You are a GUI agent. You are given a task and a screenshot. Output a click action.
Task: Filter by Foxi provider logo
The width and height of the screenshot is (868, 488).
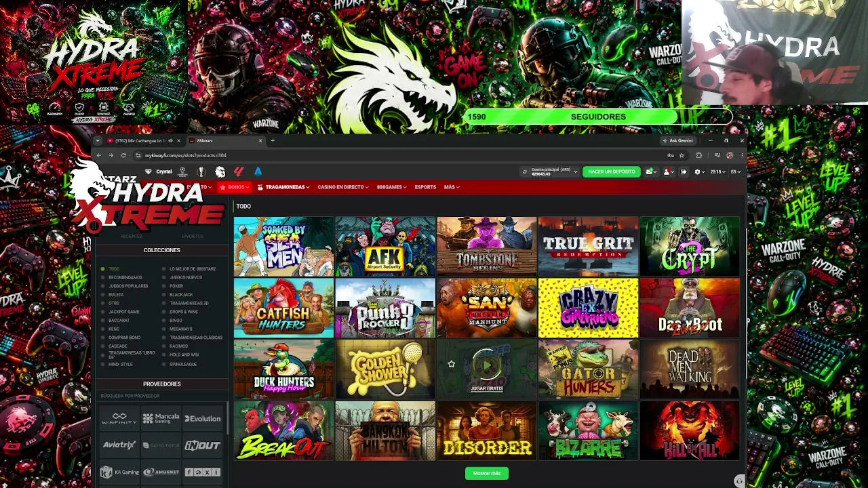click(203, 472)
